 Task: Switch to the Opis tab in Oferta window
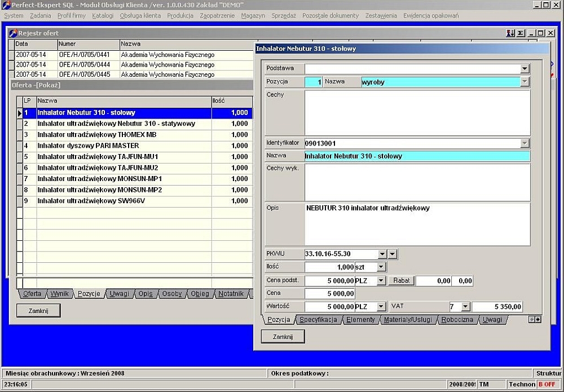pos(146,294)
